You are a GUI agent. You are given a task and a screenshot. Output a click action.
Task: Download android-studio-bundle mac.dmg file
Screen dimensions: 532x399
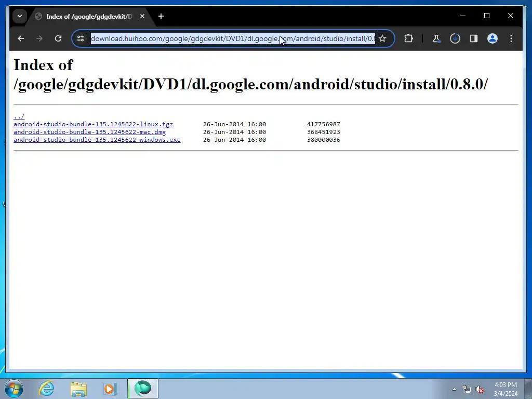89,132
